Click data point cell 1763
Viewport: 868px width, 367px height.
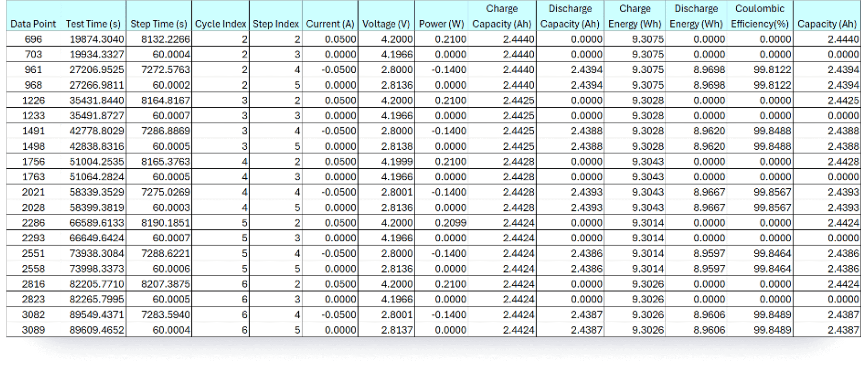[33, 177]
